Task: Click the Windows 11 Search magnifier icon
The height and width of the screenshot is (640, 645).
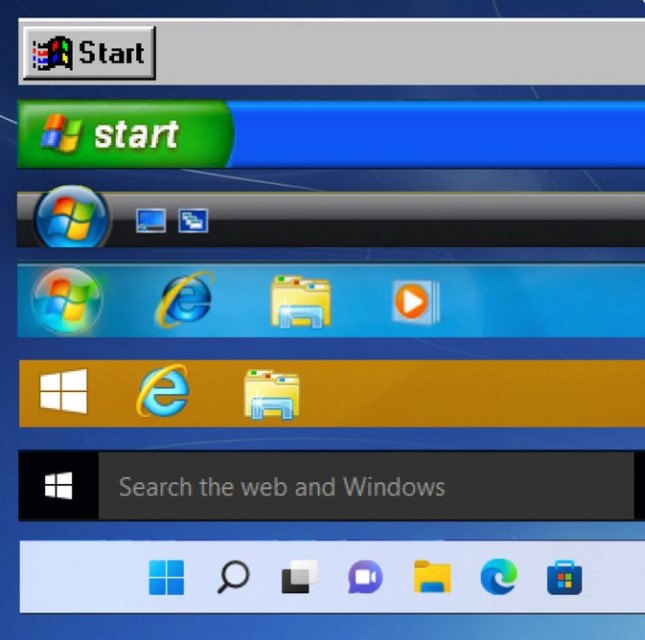Action: click(x=232, y=576)
